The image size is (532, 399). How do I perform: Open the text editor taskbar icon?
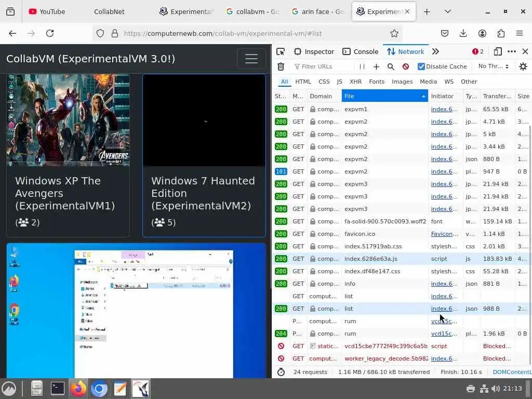click(120, 389)
